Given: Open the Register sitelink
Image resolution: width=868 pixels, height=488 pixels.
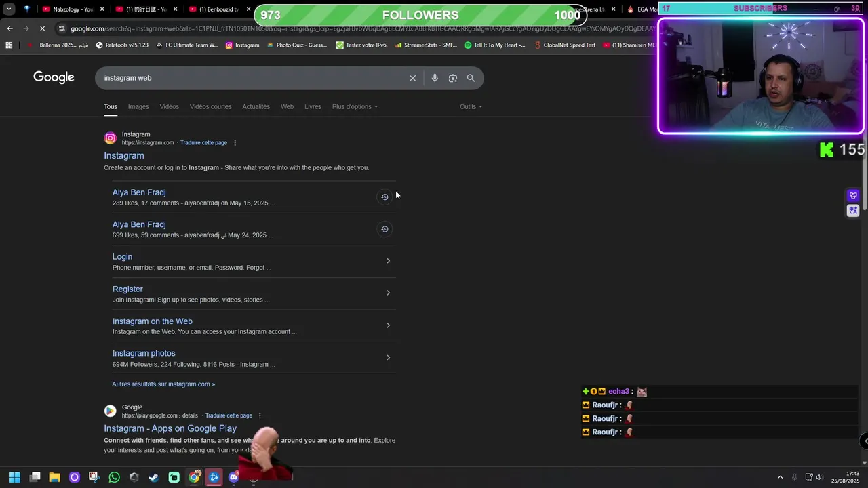Looking at the screenshot, I should 127,289.
